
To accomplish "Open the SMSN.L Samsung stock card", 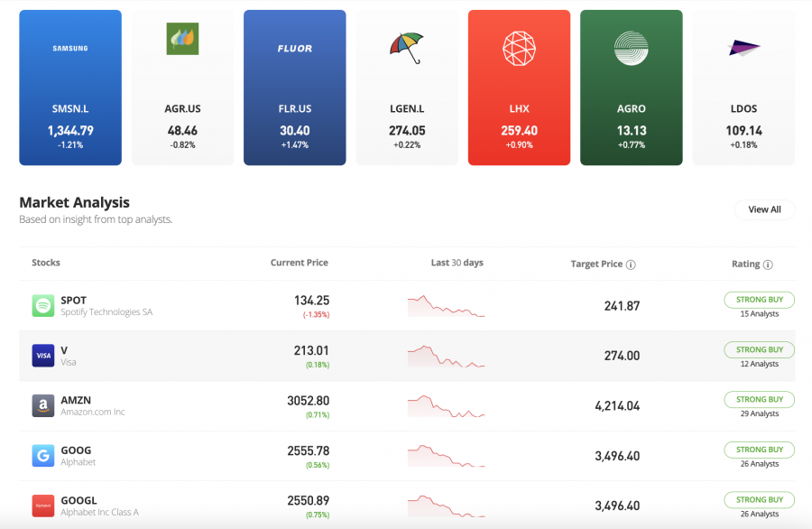I will tap(70, 88).
